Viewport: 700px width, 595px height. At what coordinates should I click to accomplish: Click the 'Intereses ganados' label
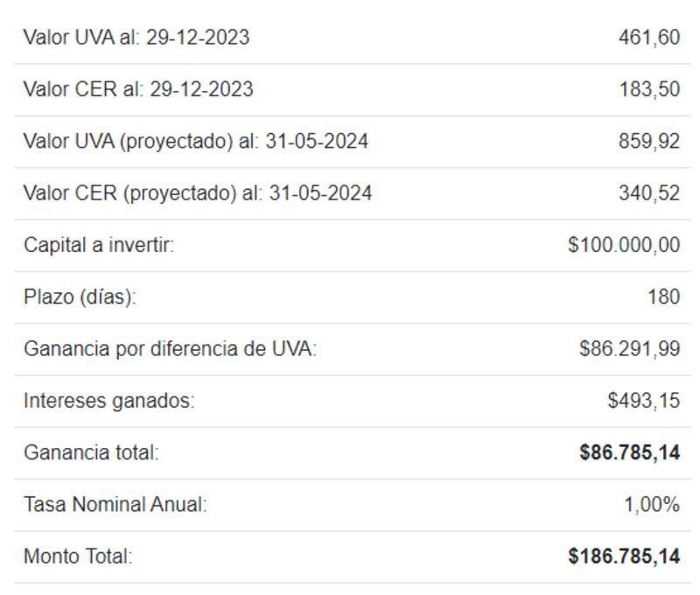(108, 401)
